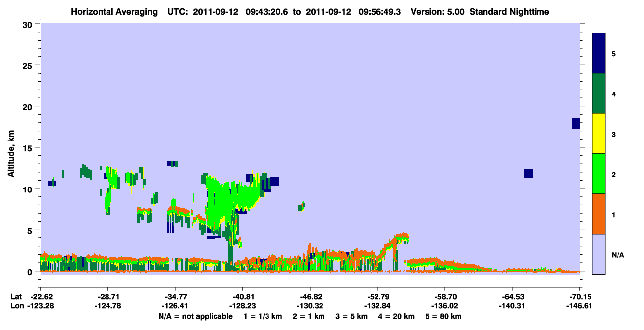Click the longitude value -140.31
Screen dimensions: 644x330
coord(512,306)
